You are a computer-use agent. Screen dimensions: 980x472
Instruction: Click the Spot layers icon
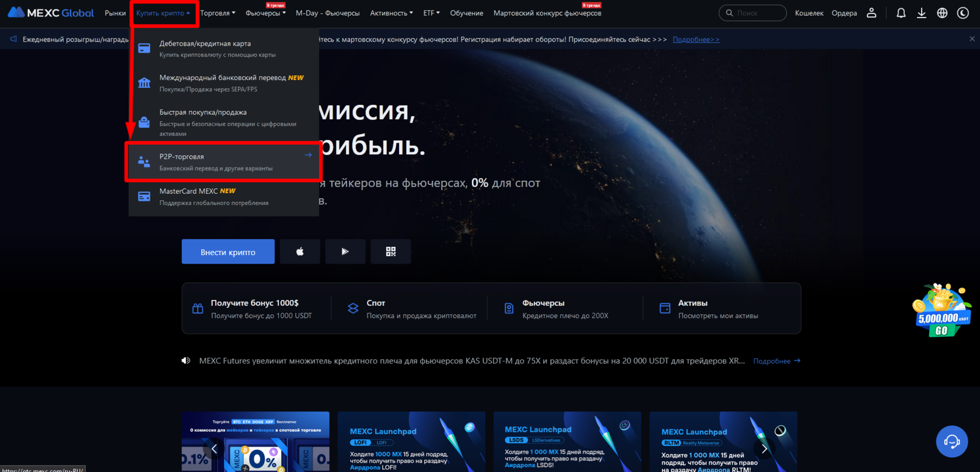pyautogui.click(x=353, y=309)
